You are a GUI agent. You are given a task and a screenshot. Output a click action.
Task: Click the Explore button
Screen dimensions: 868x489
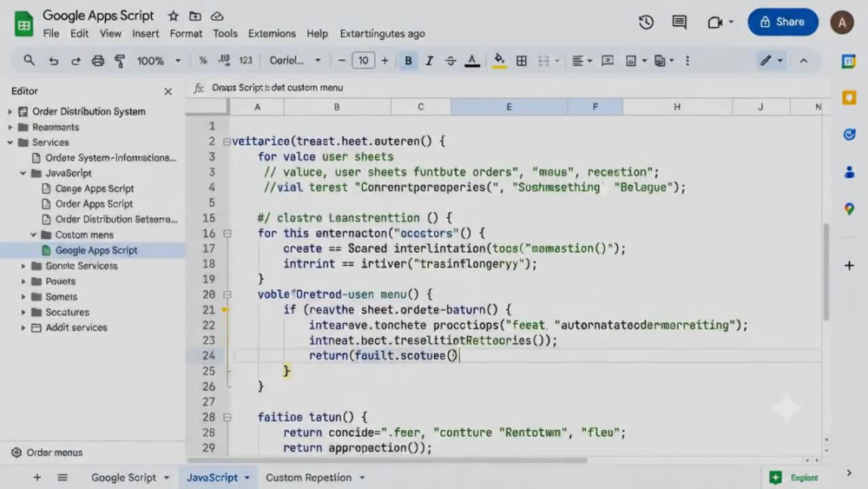coord(794,478)
